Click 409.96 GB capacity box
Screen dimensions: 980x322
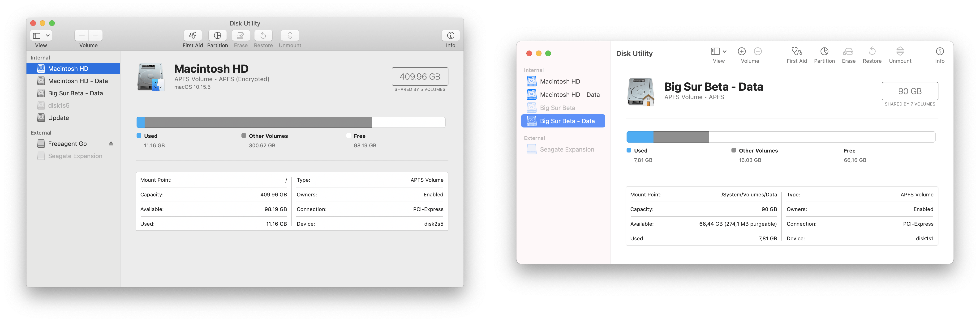coord(420,76)
